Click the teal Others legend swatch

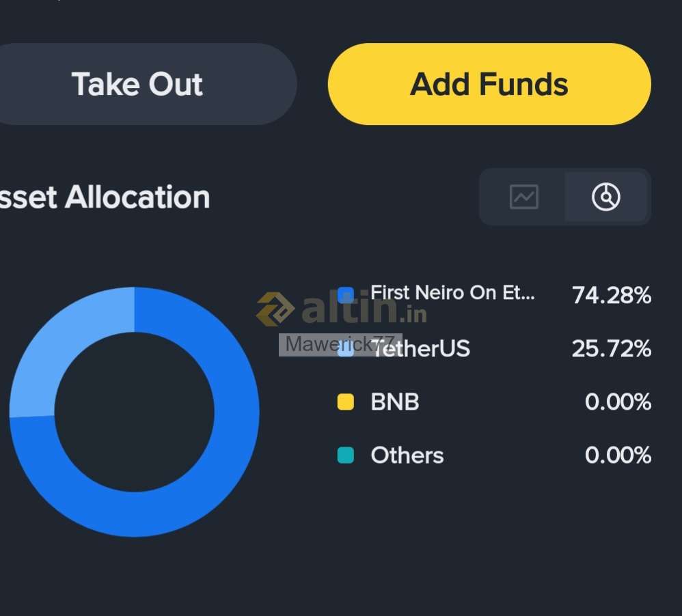point(346,456)
